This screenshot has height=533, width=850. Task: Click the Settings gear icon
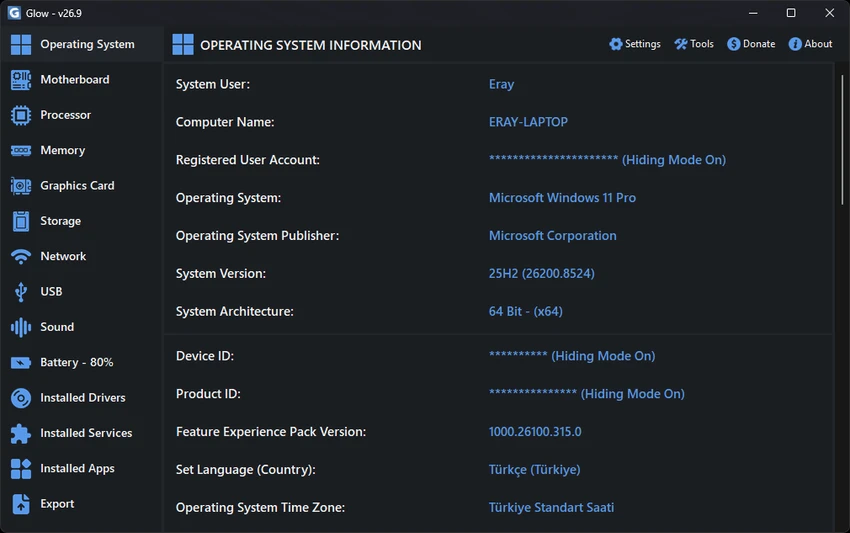616,44
